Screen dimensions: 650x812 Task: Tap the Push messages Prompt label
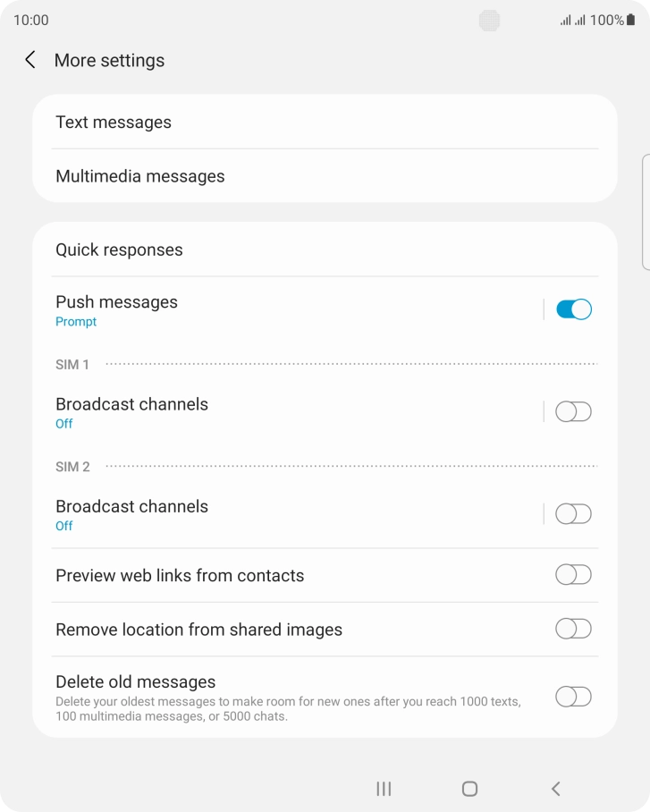pyautogui.click(x=76, y=321)
